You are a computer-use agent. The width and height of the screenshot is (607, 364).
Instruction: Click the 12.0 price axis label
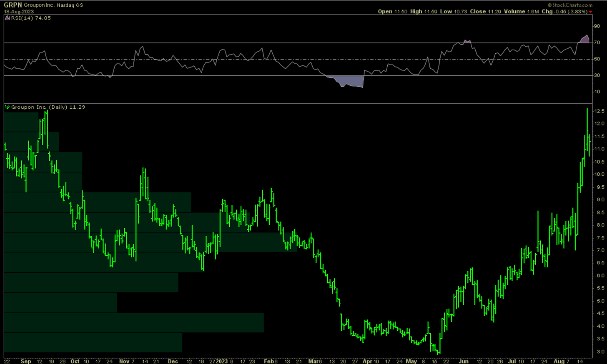click(599, 124)
